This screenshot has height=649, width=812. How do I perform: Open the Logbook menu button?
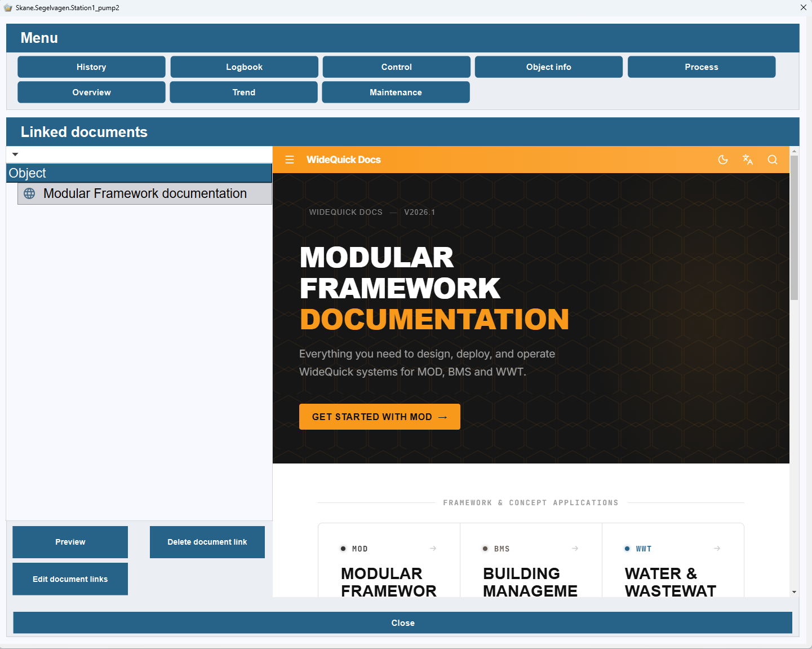pos(244,67)
